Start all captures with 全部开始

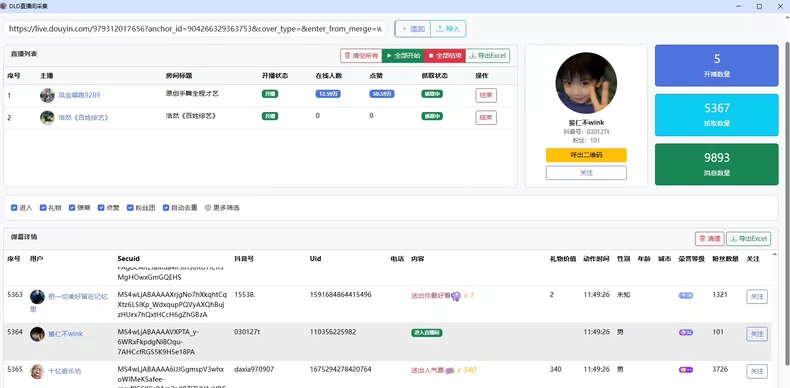click(x=403, y=56)
